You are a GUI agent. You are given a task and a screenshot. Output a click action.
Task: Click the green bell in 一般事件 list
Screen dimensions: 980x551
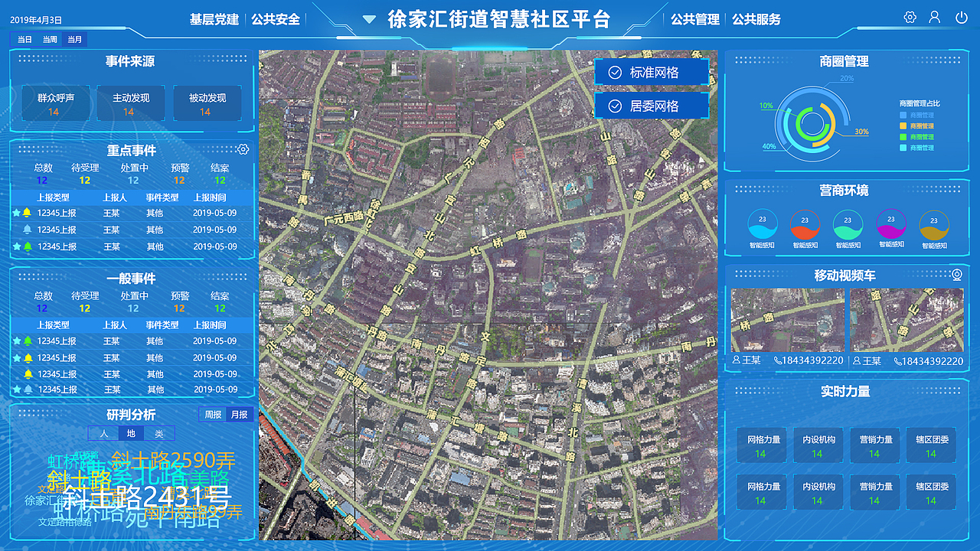point(26,341)
